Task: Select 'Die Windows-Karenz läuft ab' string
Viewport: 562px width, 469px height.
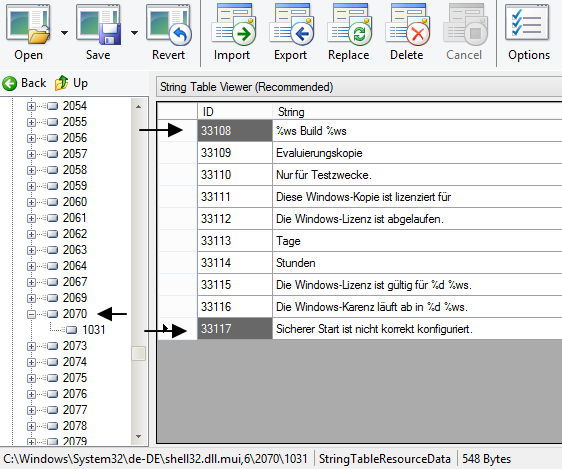Action: click(417, 307)
